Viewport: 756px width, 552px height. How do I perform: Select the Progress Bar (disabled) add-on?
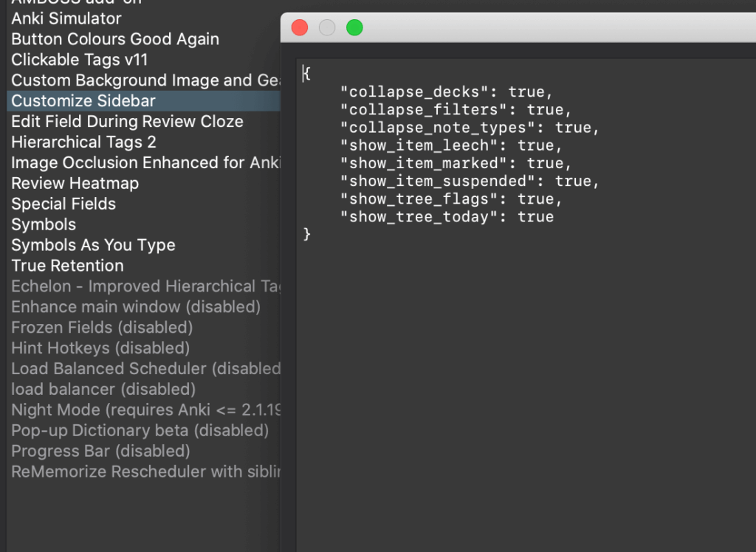(x=144, y=451)
